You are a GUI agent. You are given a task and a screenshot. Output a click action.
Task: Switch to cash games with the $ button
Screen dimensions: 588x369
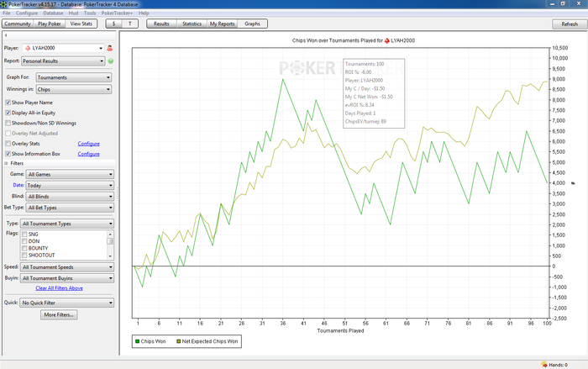(113, 24)
